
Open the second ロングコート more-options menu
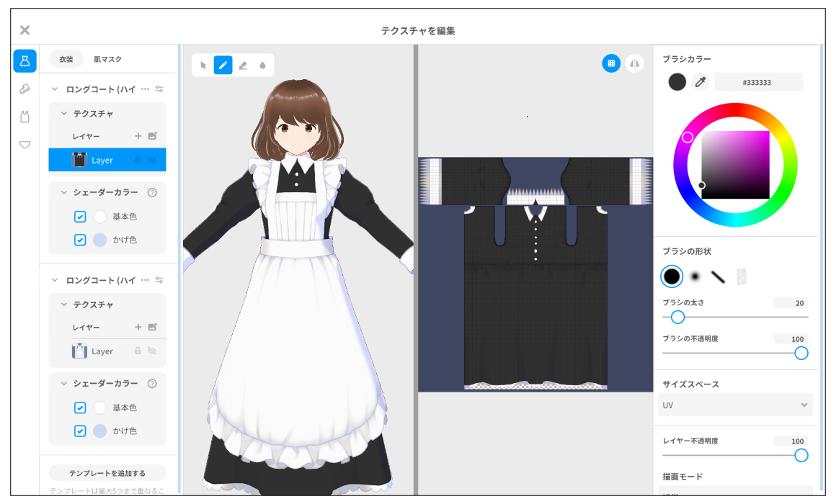pos(145,280)
